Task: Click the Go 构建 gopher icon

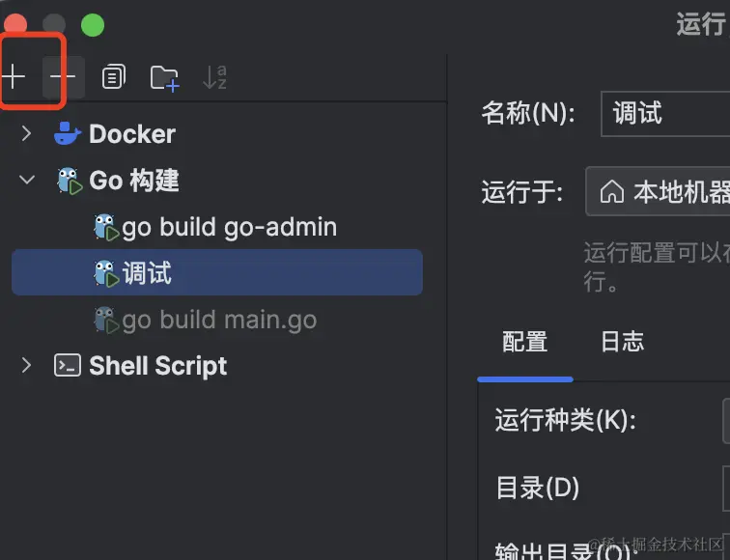Action: tap(68, 181)
